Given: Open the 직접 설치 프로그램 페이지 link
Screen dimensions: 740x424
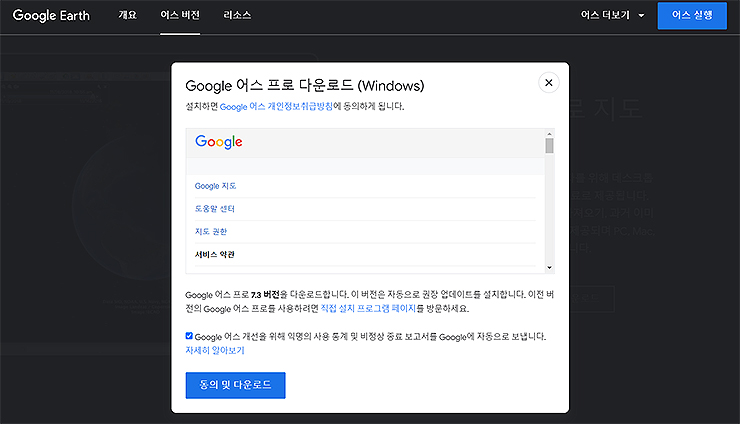Looking at the screenshot, I should (368, 308).
